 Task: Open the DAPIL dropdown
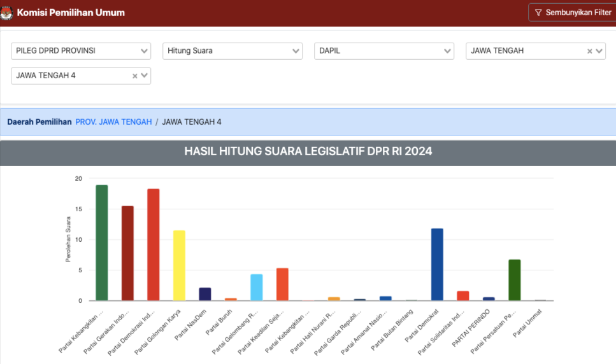(x=384, y=51)
